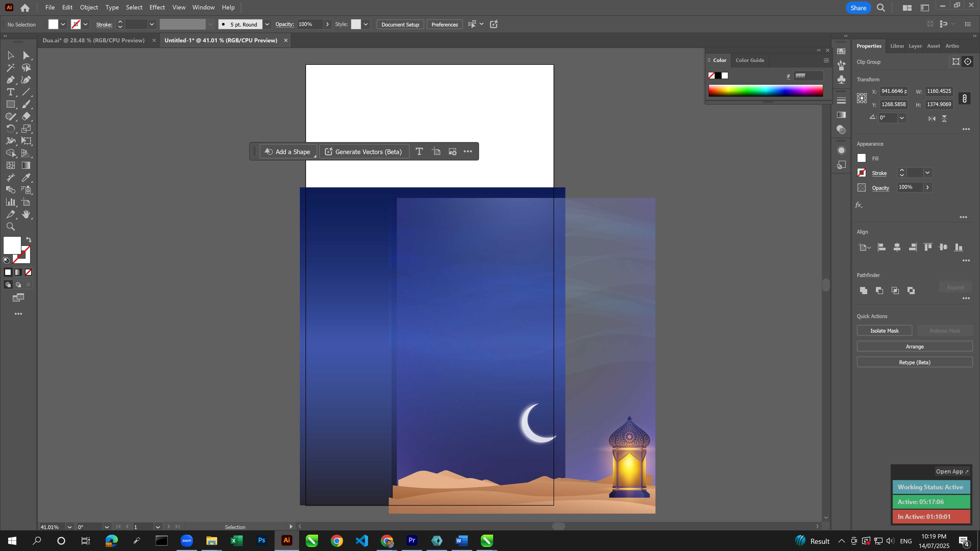Click the Preferences button

[444, 24]
